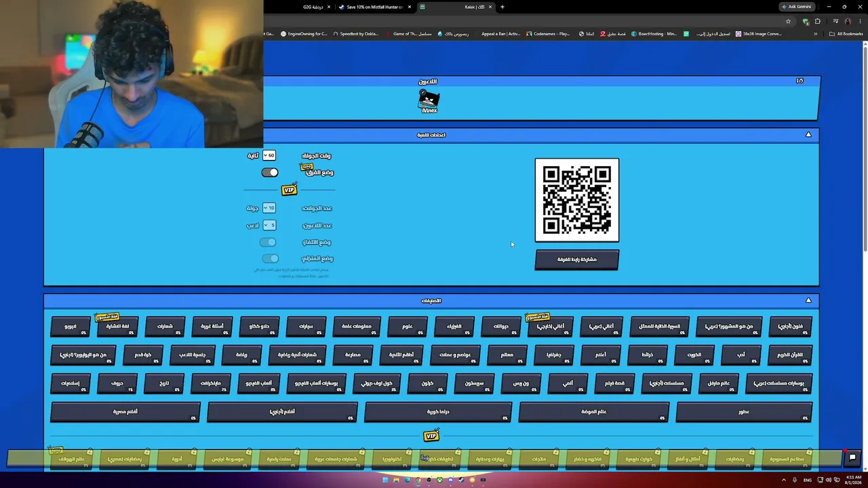The image size is (868, 488).
Task: Select the عالم مارفل category
Action: [719, 383]
